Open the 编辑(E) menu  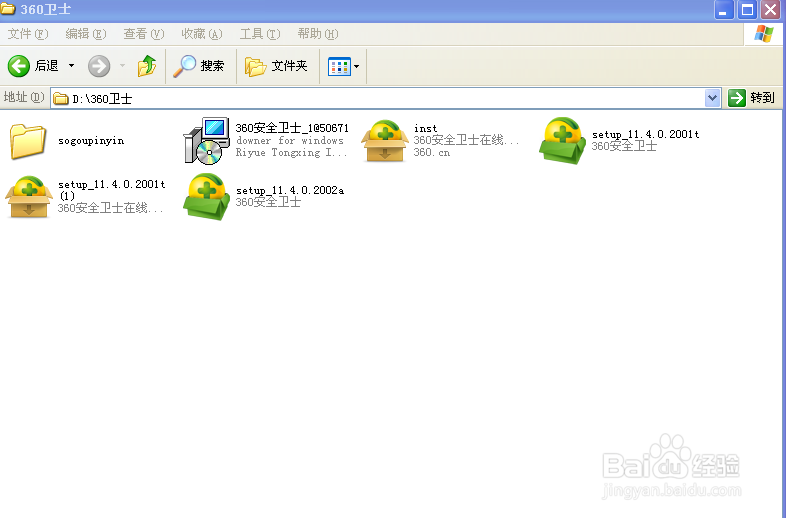click(86, 34)
